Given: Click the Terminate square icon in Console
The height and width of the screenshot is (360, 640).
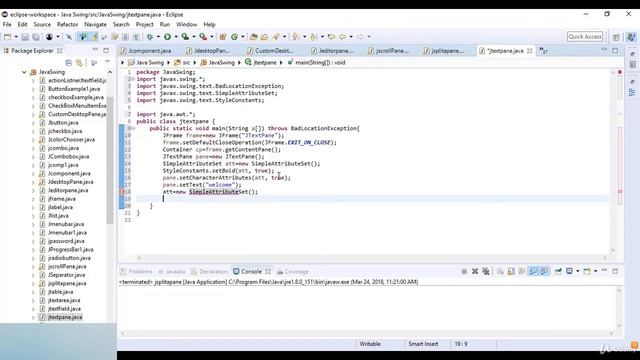Looking at the screenshot, I should [x=464, y=271].
